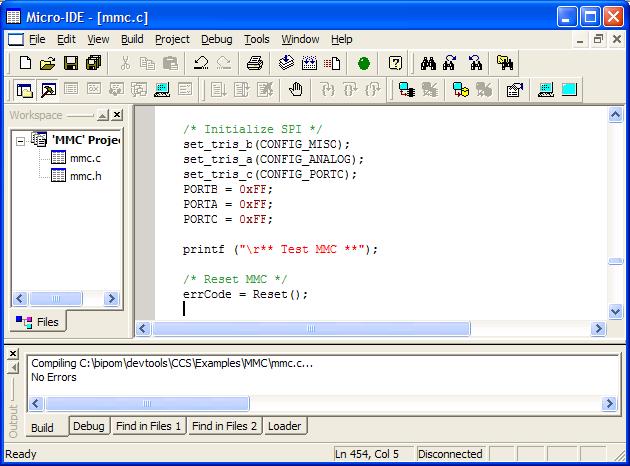Click the terminal computer icon in second toolbar
630x466 pixels.
click(x=162, y=89)
